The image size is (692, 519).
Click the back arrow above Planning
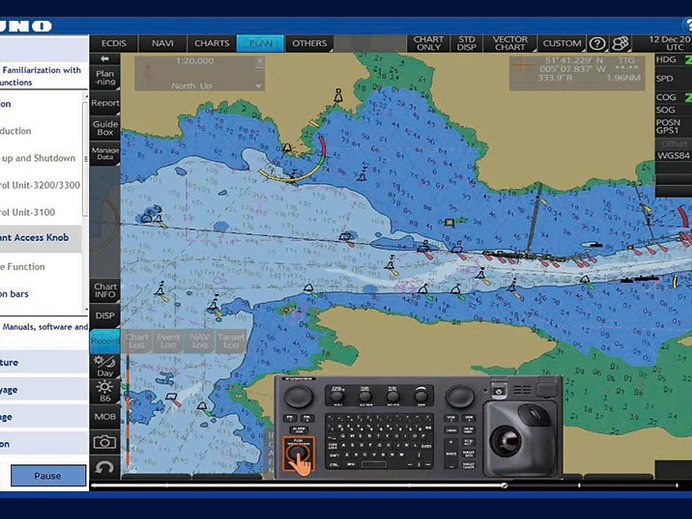[x=105, y=59]
